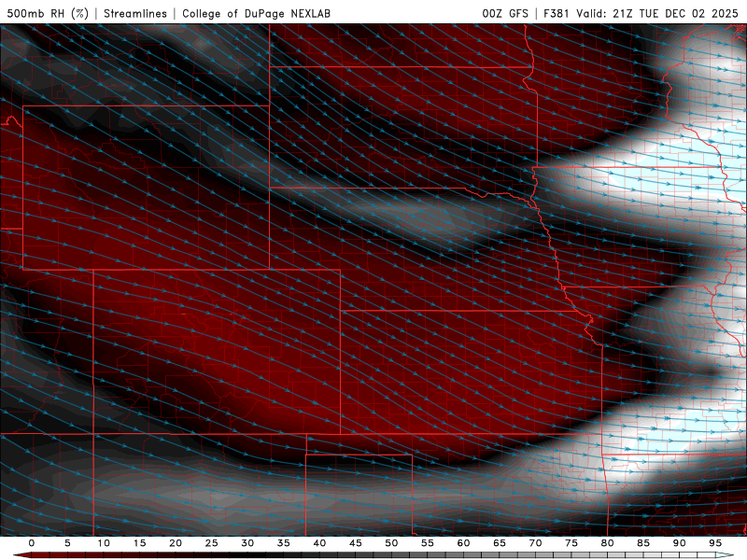Select the "30" humidity scale value
Viewport: 747px width, 560px height.
coord(247,543)
